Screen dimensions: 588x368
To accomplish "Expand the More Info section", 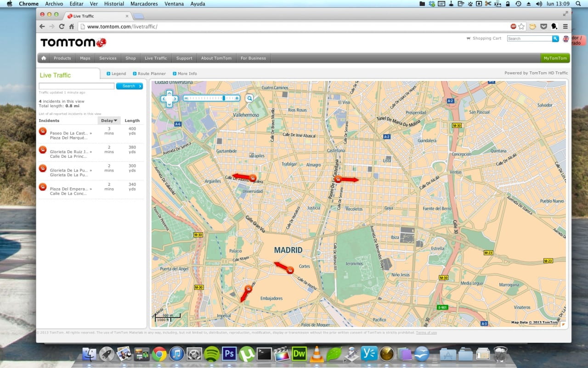I will [184, 74].
